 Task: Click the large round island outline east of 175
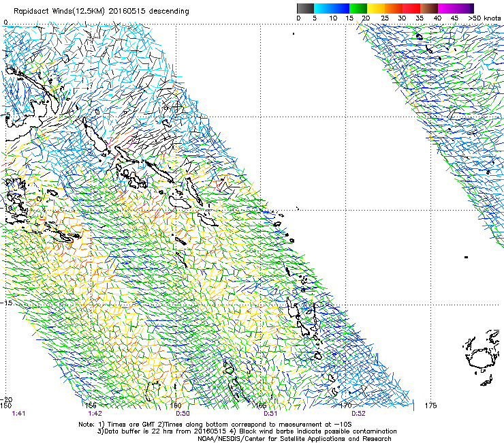(x=481, y=358)
